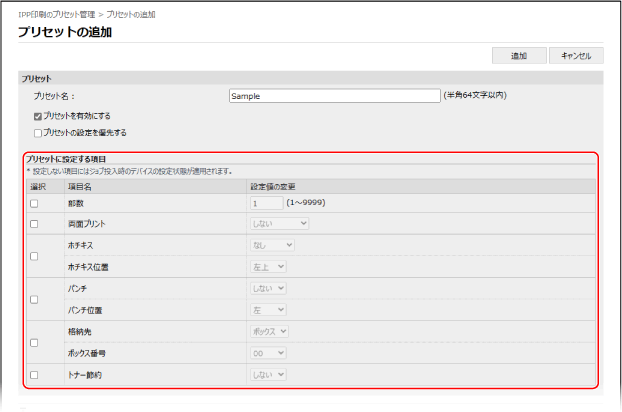Image resolution: width=622 pixels, height=412 pixels.
Task: Select the 部数 row checkbox
Action: (x=34, y=203)
